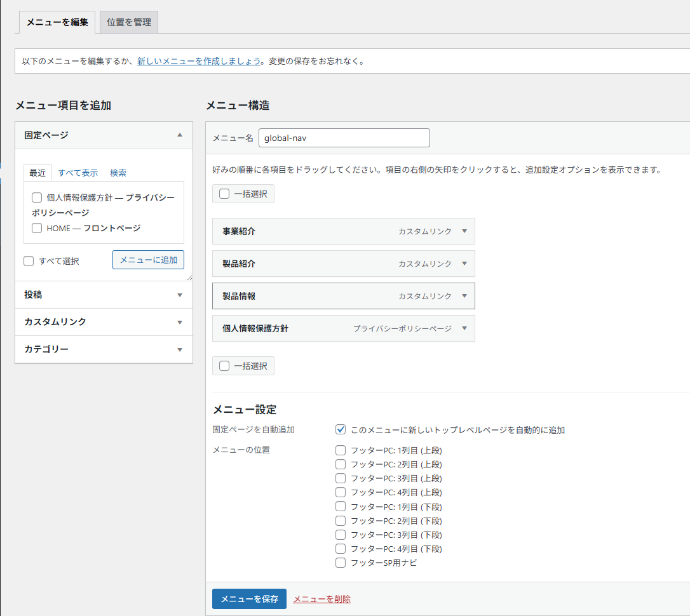
Task: Expand the カスタムリンク panel
Action: click(179, 322)
